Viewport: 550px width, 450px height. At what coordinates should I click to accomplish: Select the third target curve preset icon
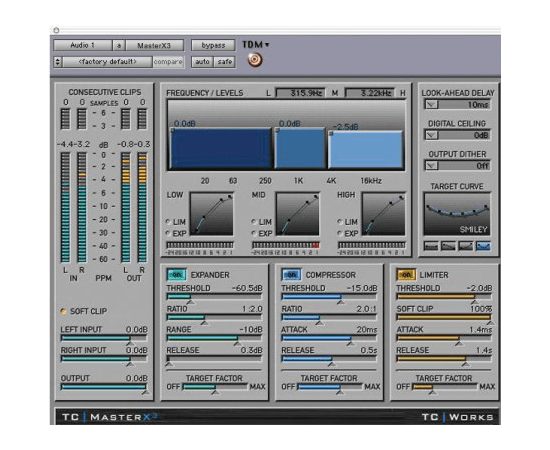coord(465,246)
